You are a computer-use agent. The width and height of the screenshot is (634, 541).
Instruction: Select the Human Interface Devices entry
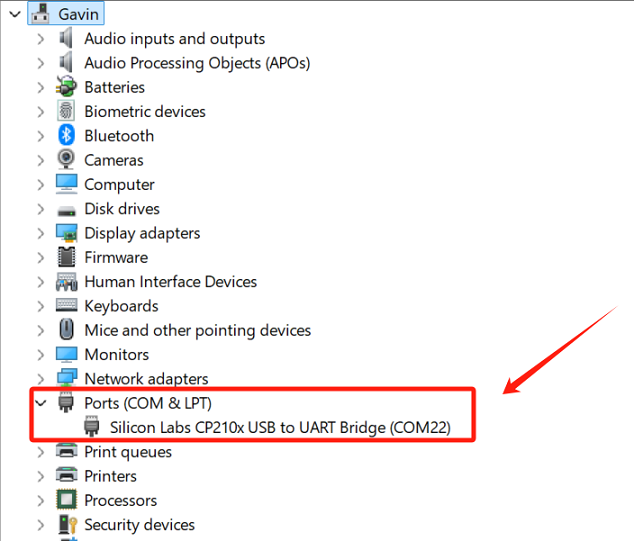click(x=170, y=282)
